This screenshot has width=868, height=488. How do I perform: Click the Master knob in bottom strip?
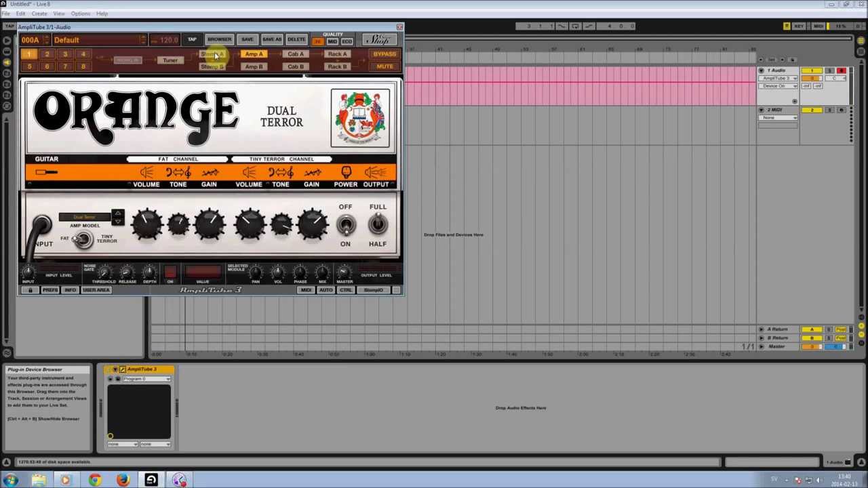[x=344, y=272]
